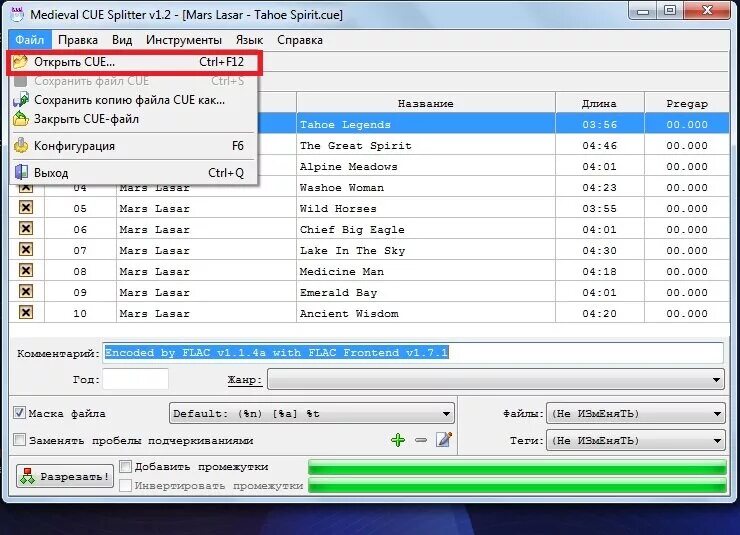
Task: Uncheck track 06 Chief Big Eagle checkbox
Action: point(26,229)
